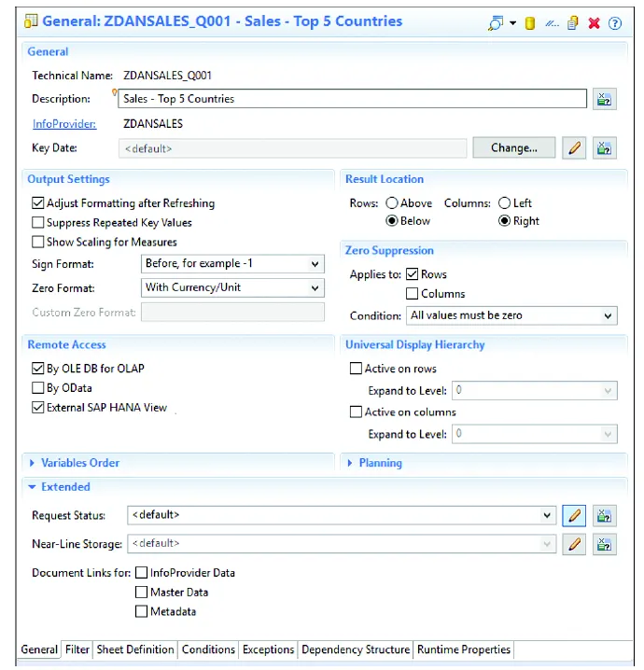Click pencil edit icon for Near-Line Storage
The image size is (644, 670).
coord(574,544)
